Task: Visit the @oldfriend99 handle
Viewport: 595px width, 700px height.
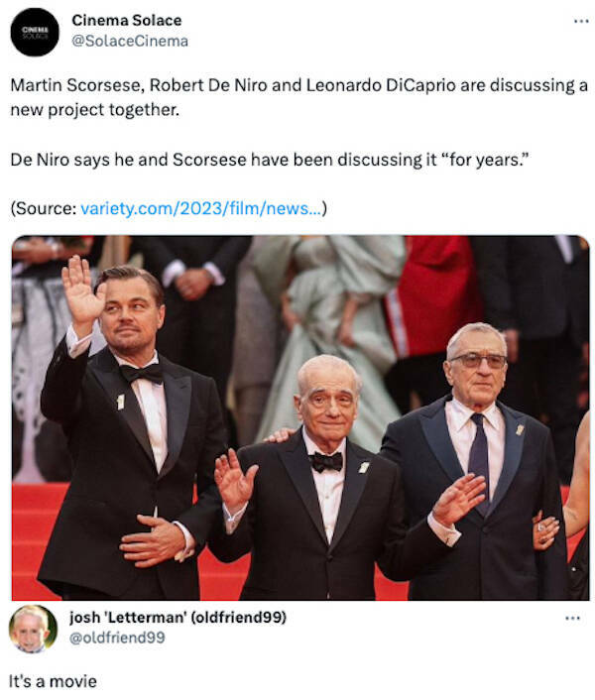Action: (117, 638)
